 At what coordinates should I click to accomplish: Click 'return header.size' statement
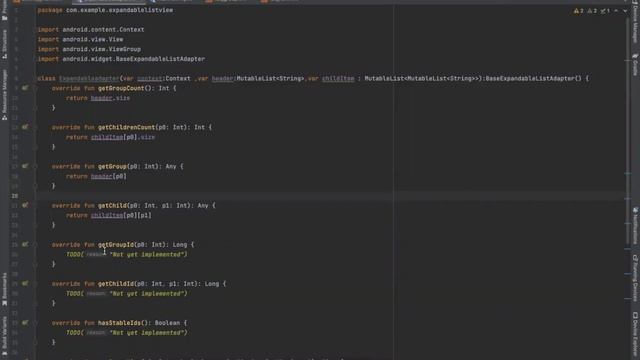[x=98, y=98]
